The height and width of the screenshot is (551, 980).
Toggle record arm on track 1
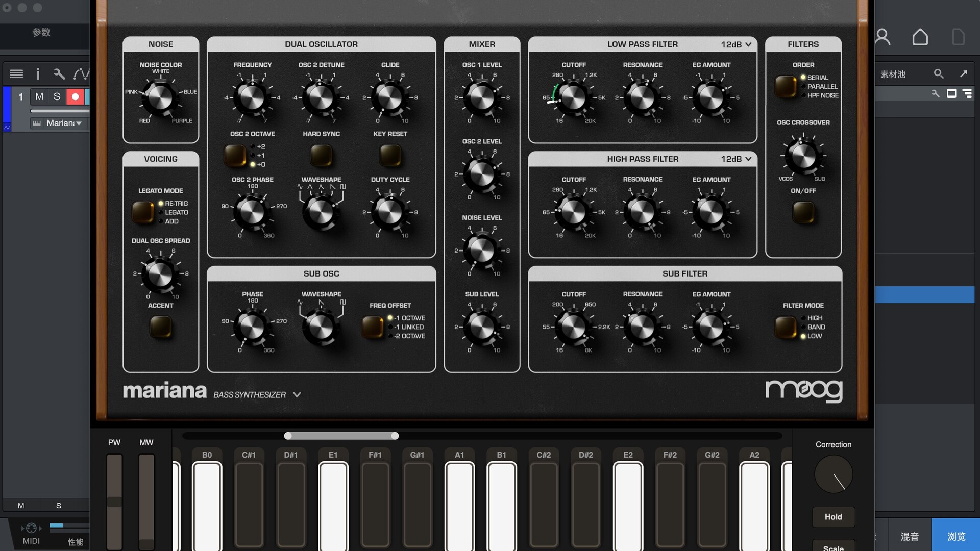click(x=75, y=96)
